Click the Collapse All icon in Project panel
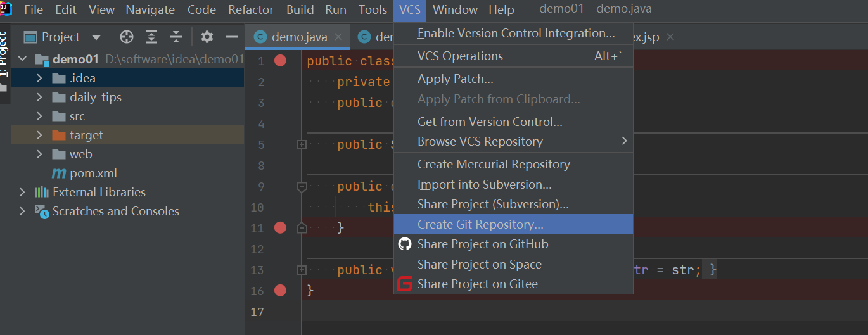Image resolution: width=868 pixels, height=335 pixels. pyautogui.click(x=176, y=37)
